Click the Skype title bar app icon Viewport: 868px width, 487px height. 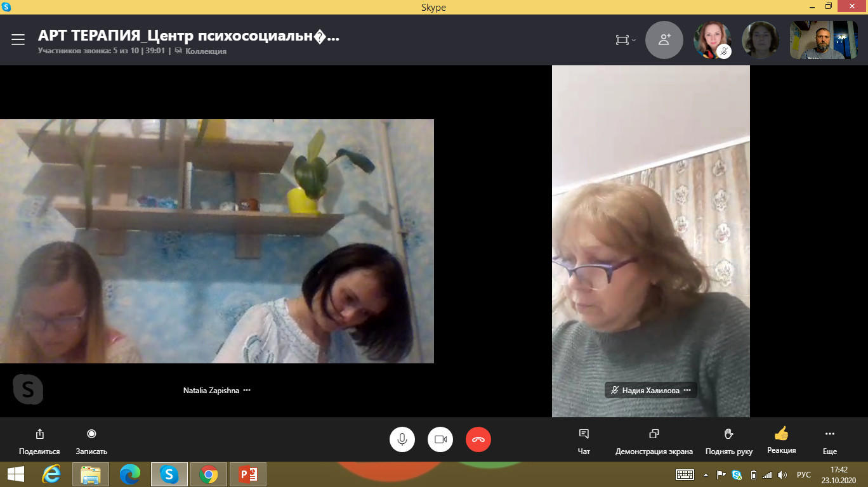6,7
